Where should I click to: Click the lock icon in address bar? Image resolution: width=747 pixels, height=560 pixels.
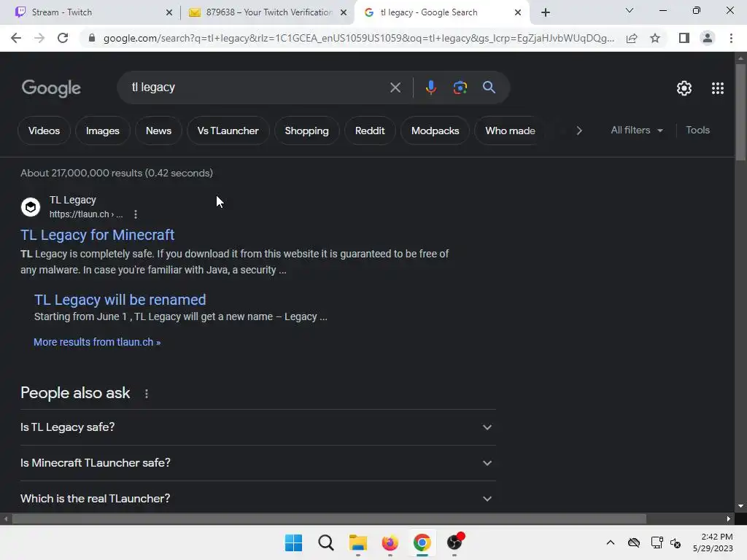[x=92, y=38]
